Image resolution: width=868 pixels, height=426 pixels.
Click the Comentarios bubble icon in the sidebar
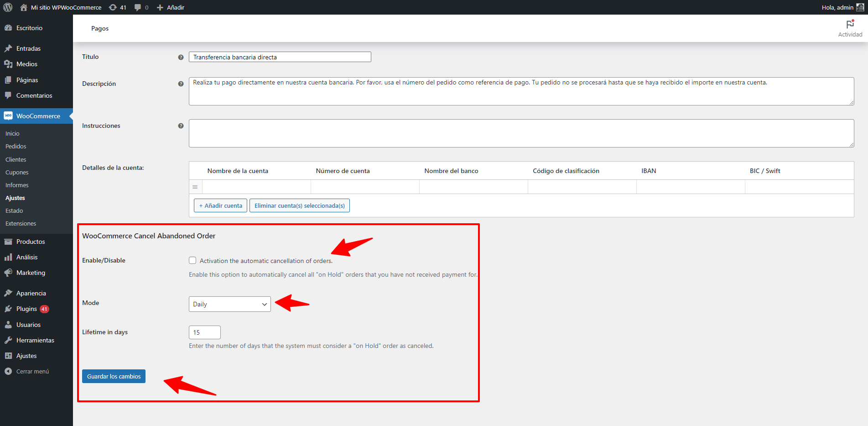(8, 95)
